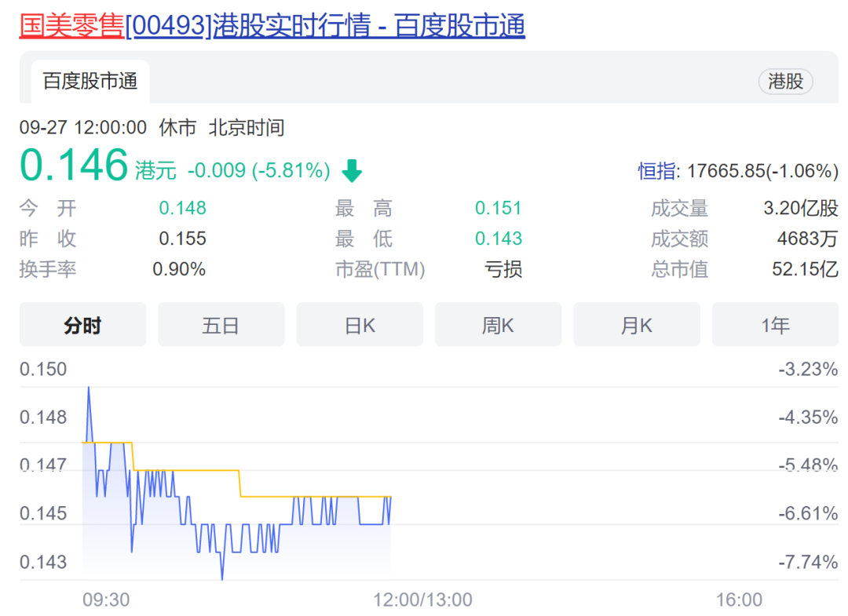Click the green down arrow icon

pyautogui.click(x=352, y=170)
